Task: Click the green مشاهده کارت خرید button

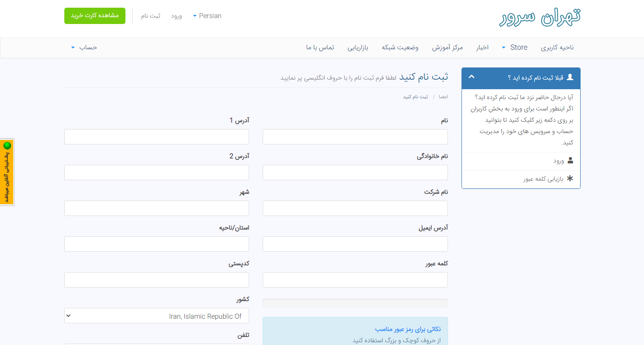Action: [95, 15]
